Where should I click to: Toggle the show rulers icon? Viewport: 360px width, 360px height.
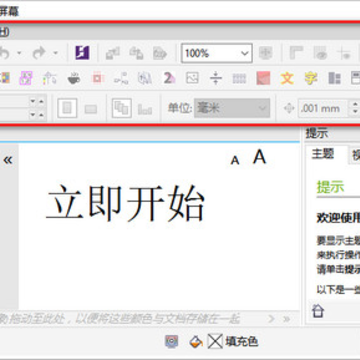296,53
